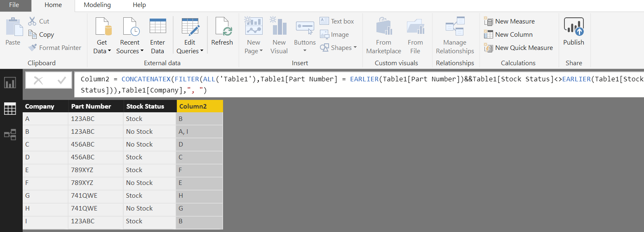Click Part Number cell in Company F row

tap(96, 183)
